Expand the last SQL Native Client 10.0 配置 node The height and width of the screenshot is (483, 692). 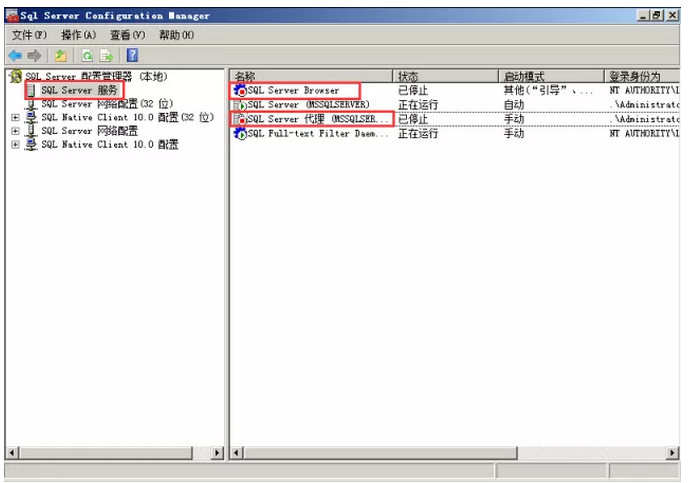tap(15, 145)
